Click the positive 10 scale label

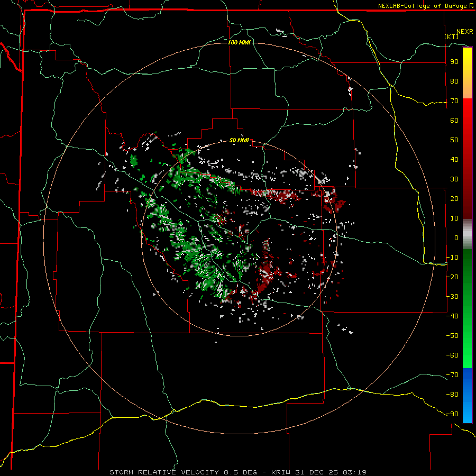(x=454, y=218)
